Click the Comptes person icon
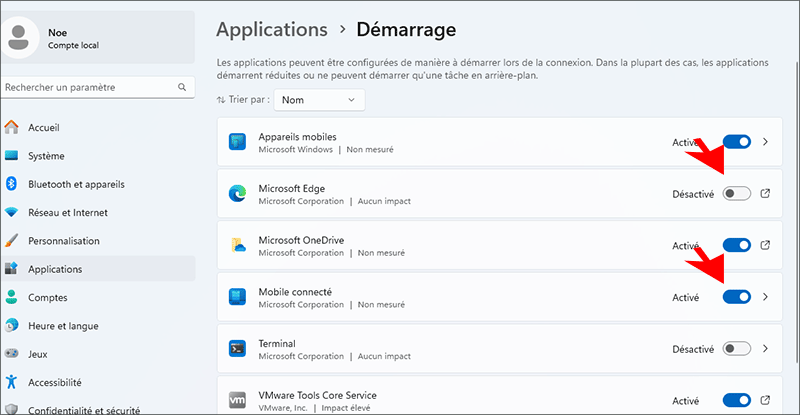The width and height of the screenshot is (800, 415). 11,297
